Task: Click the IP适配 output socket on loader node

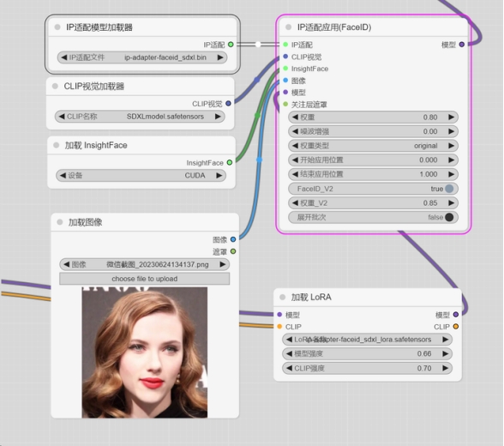Action: pos(231,45)
